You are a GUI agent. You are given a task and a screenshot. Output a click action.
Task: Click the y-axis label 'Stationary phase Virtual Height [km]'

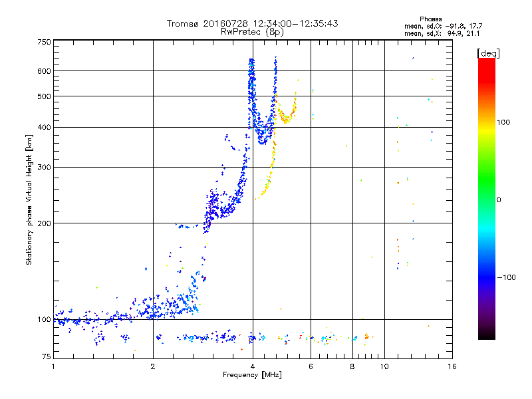[29, 199]
